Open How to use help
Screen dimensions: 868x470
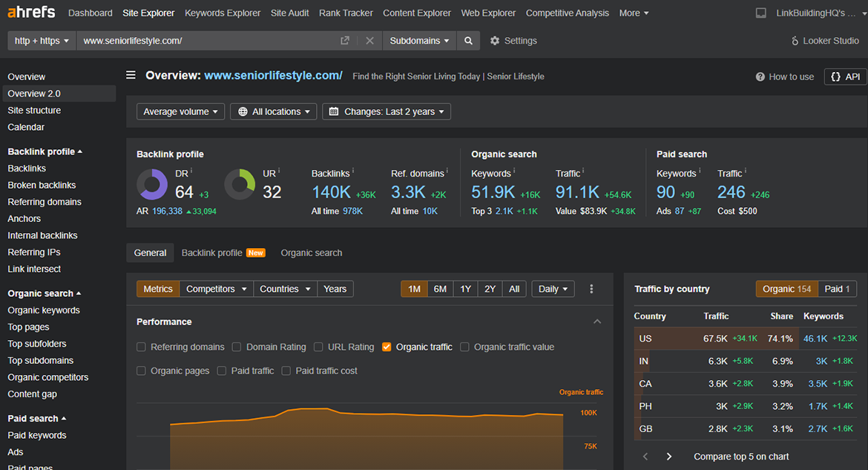(x=785, y=76)
